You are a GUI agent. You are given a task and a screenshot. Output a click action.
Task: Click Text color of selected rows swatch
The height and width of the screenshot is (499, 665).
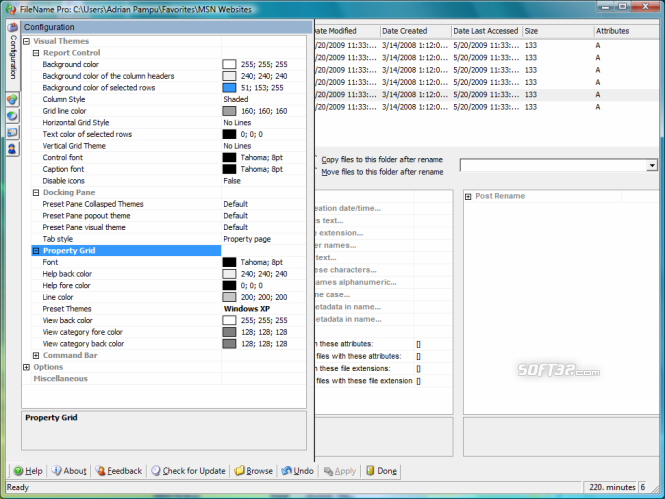click(229, 134)
